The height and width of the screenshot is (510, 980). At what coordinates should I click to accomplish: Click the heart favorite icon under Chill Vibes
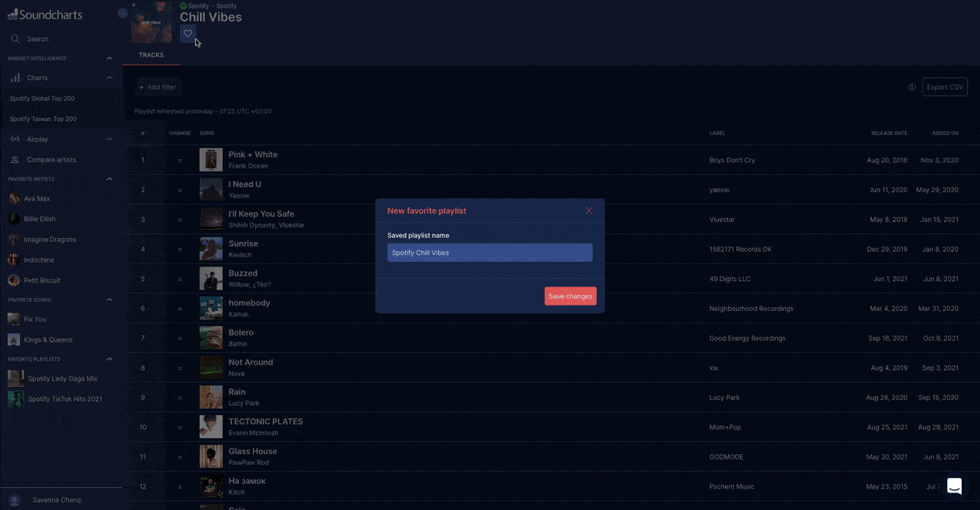tap(188, 34)
